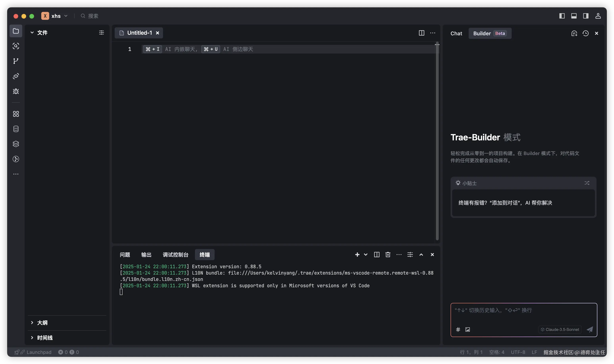Image resolution: width=614 pixels, height=364 pixels.
Task: Open file panel filter settings icon
Action: (x=101, y=33)
